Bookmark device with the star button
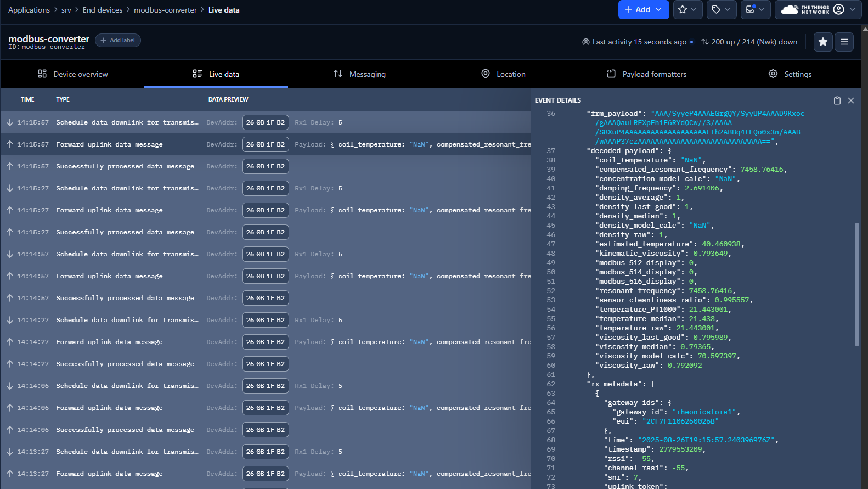The height and width of the screenshot is (489, 868). [822, 42]
